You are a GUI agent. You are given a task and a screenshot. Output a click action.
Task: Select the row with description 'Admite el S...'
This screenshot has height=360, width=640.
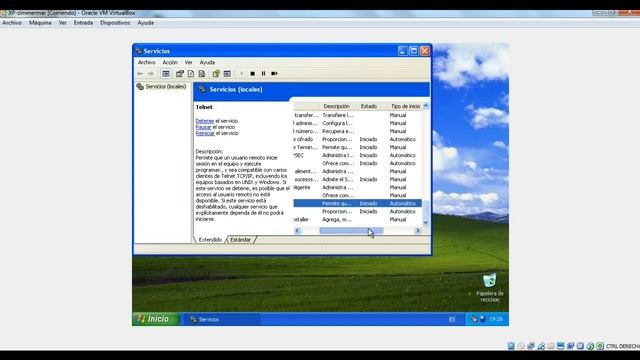(358, 179)
